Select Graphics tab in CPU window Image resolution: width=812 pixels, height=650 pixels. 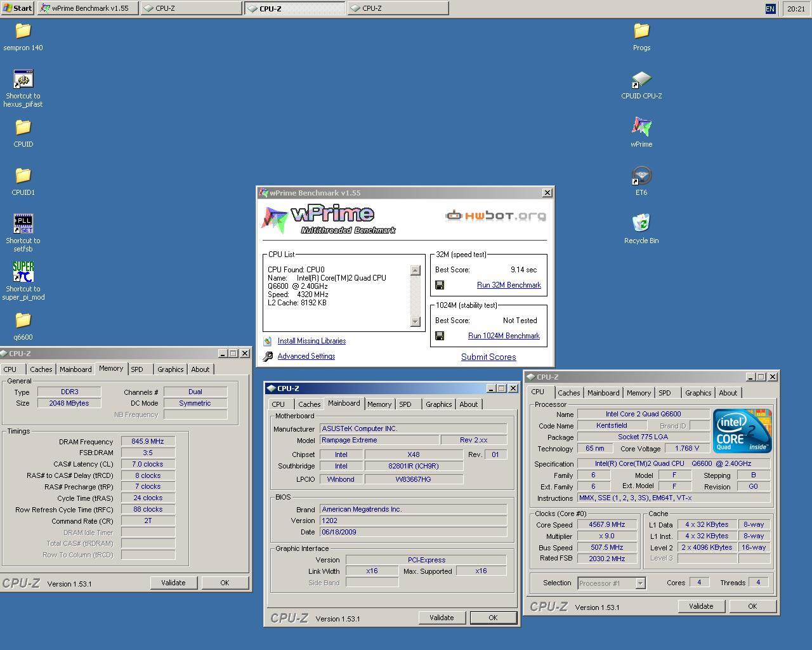(698, 393)
